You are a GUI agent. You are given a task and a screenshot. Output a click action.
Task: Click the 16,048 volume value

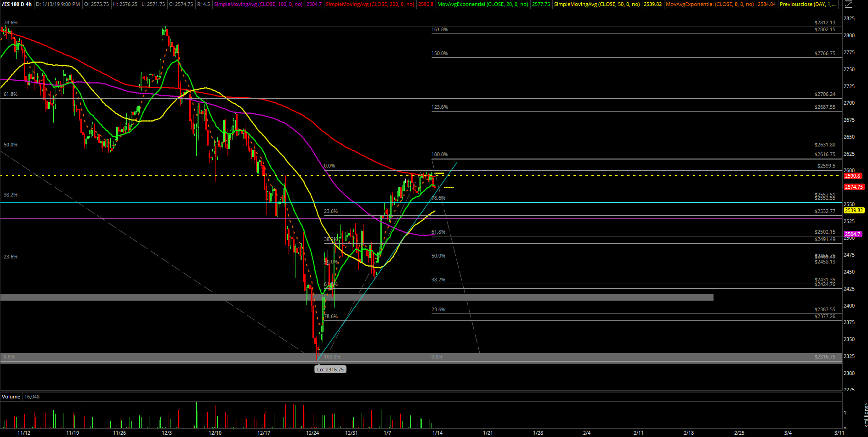[x=32, y=397]
